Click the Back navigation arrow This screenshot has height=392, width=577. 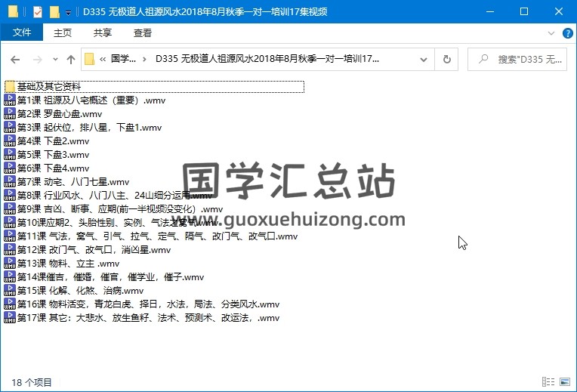[x=15, y=59]
